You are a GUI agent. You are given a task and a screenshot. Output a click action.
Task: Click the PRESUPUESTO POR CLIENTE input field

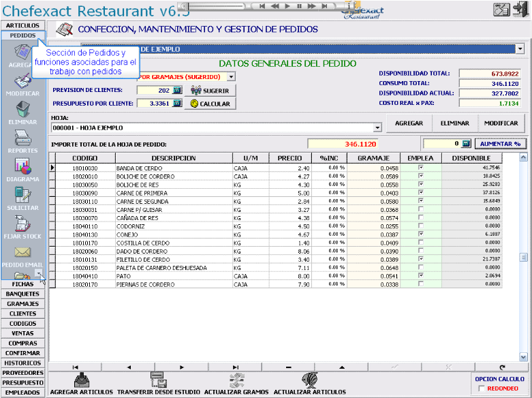click(x=155, y=103)
